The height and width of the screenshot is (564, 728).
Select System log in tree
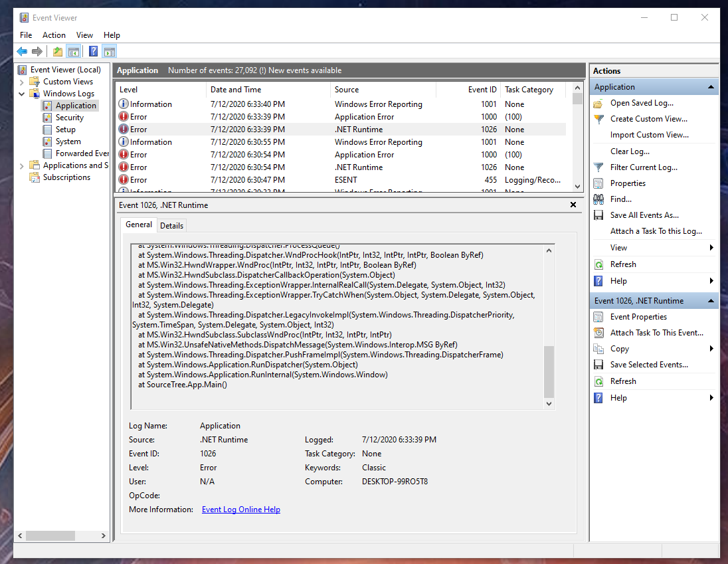point(68,141)
